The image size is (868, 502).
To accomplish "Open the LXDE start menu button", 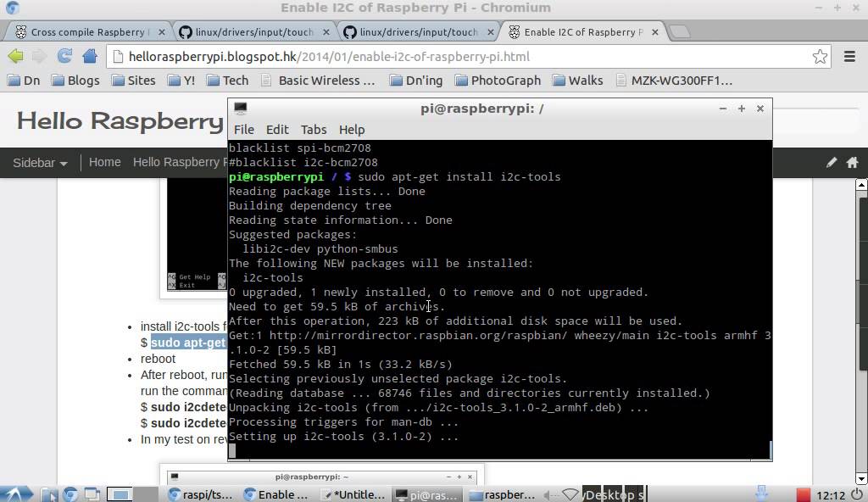I will click(x=16, y=494).
